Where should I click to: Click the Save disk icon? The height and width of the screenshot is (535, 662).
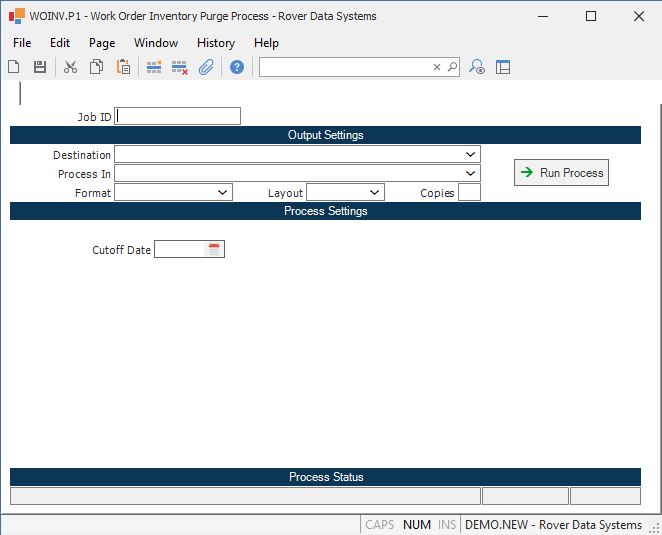click(x=40, y=67)
